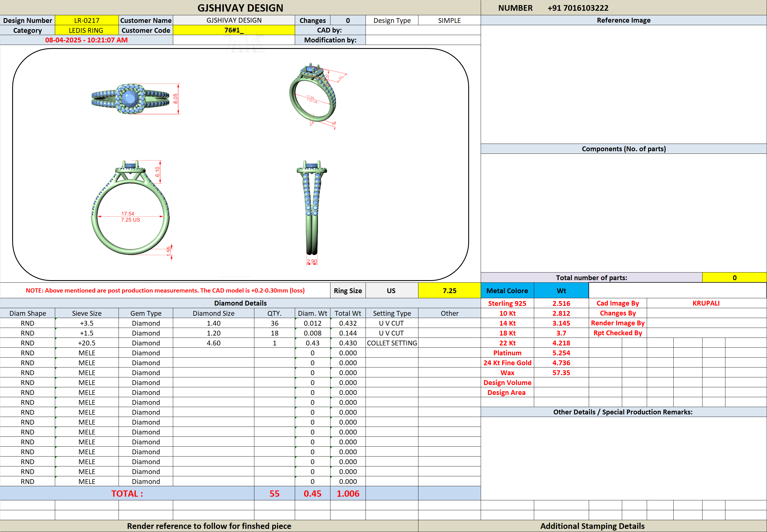Click diamond size 1.40 cell

coord(214,323)
